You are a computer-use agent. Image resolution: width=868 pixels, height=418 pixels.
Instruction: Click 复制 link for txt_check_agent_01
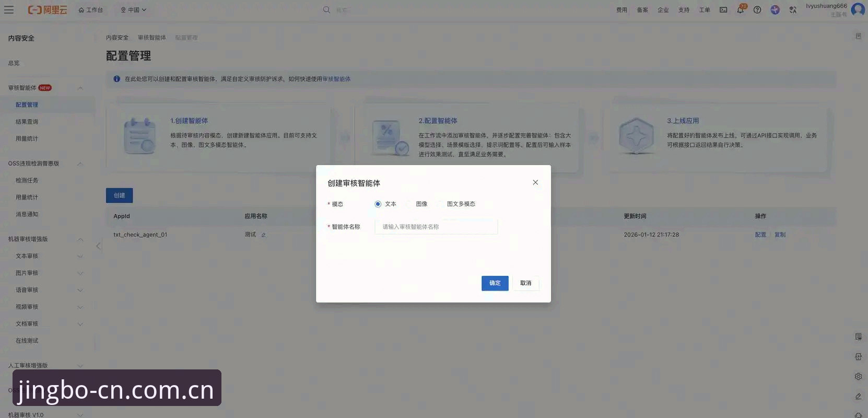(780, 235)
